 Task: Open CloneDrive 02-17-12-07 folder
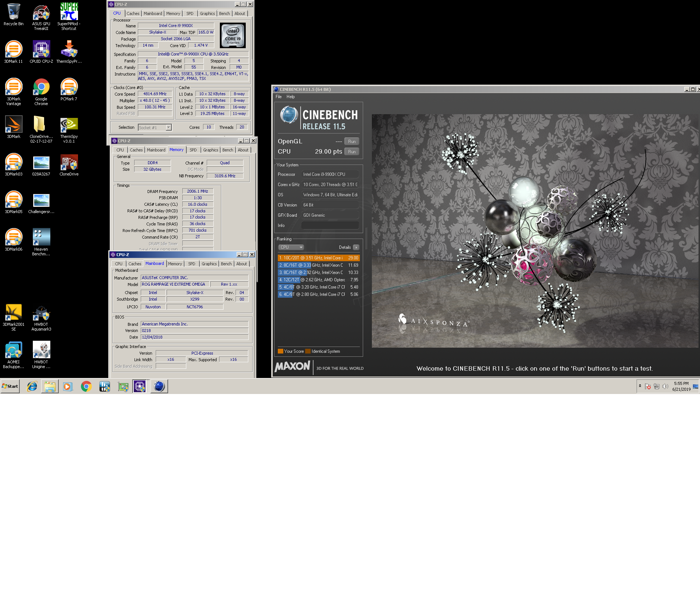(x=41, y=130)
